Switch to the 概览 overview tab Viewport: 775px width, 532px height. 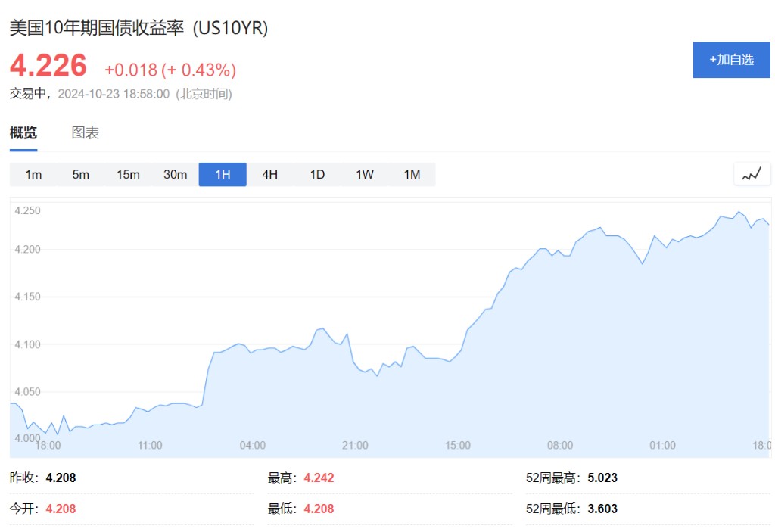tap(23, 133)
